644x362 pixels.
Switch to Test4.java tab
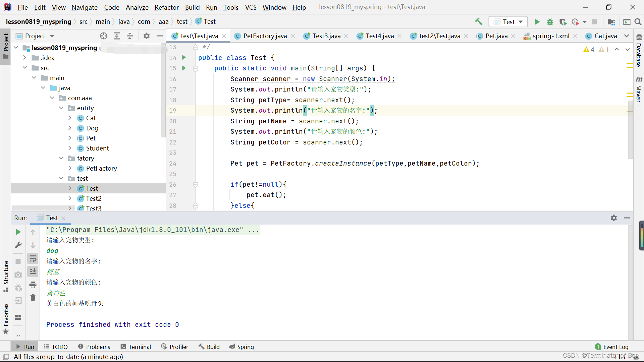point(379,36)
